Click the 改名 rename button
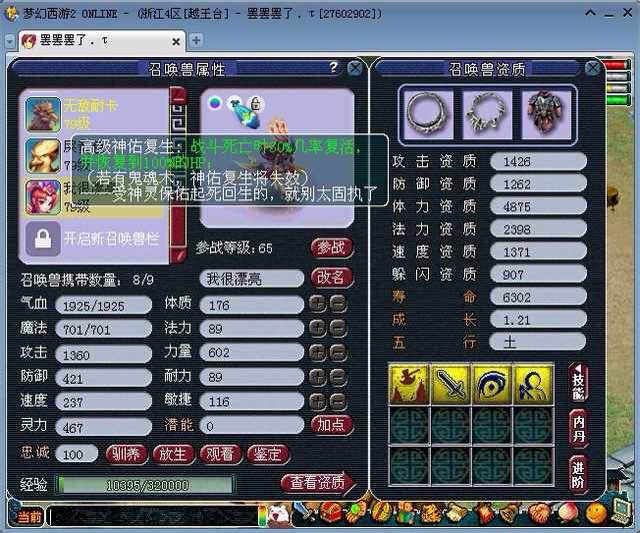Screen dimensions: 640x533 (x=331, y=278)
